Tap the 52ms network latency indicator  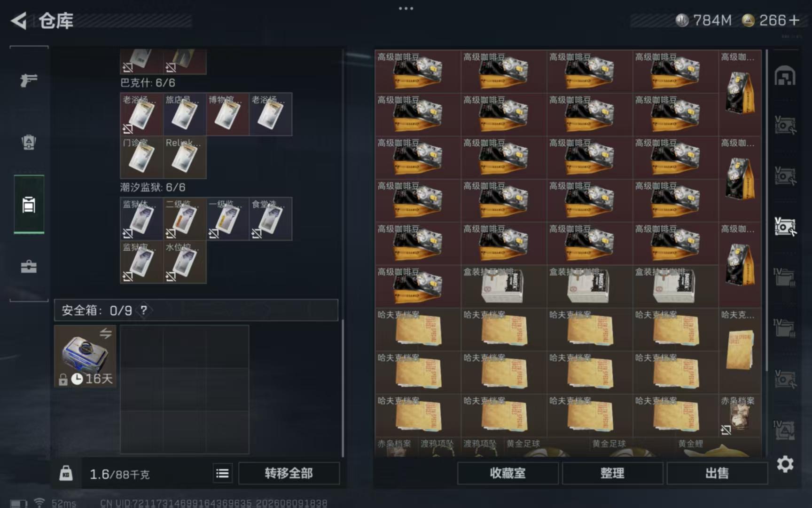(63, 503)
